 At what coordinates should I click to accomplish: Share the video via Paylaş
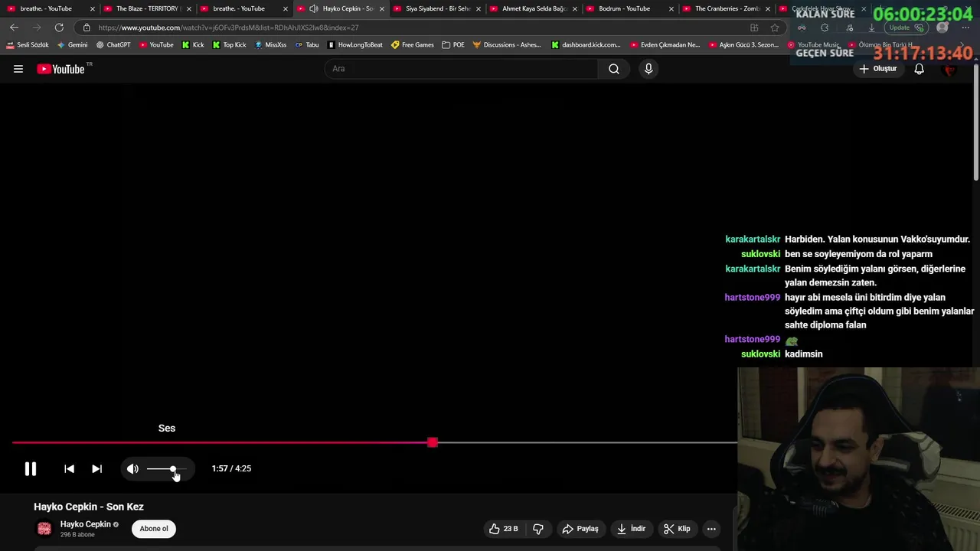click(580, 529)
